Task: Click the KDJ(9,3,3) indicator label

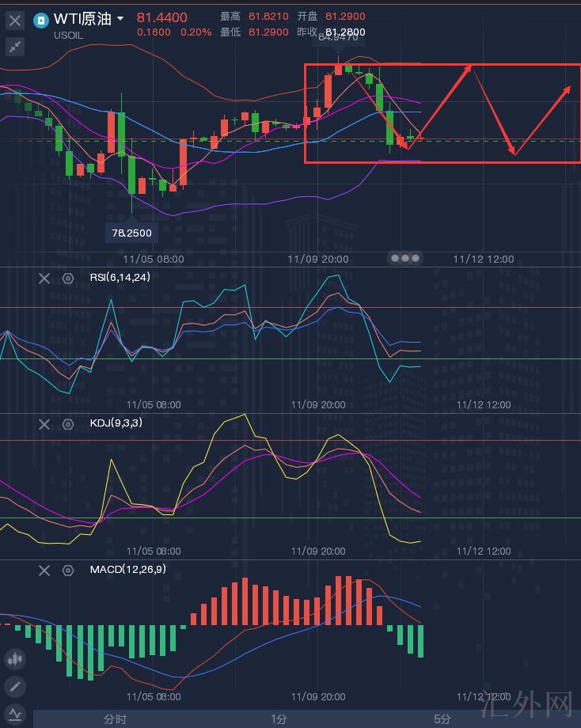Action: (x=116, y=423)
